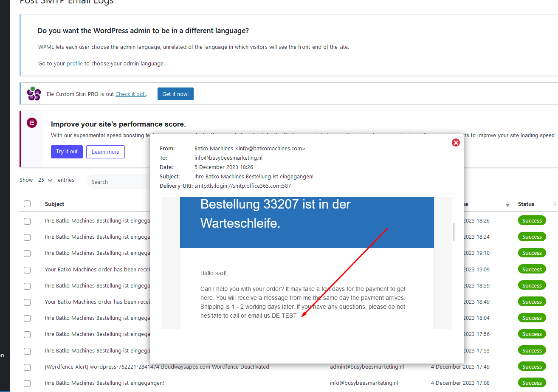The image size is (558, 392).
Task: Click the Subject line in email preview
Action: point(254,176)
